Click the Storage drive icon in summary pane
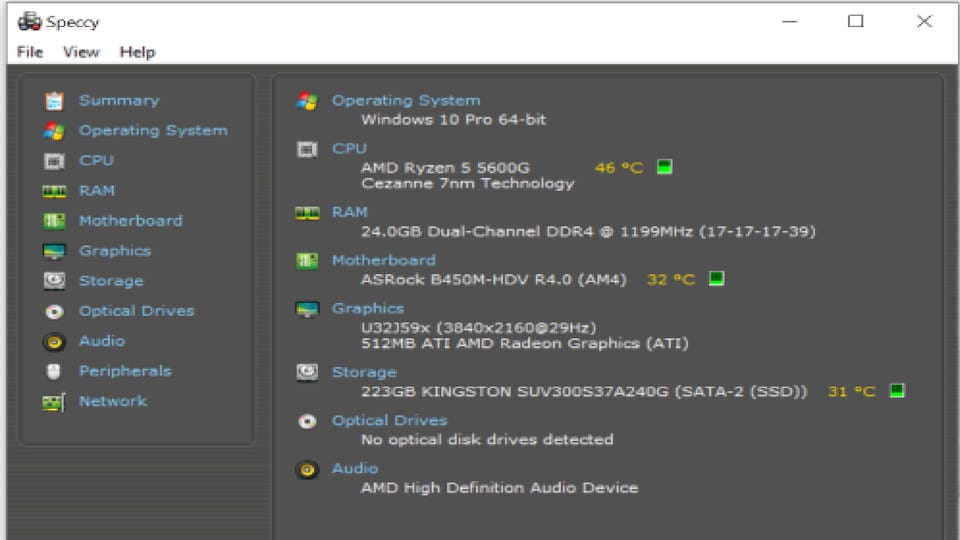960x540 pixels. coord(307,372)
